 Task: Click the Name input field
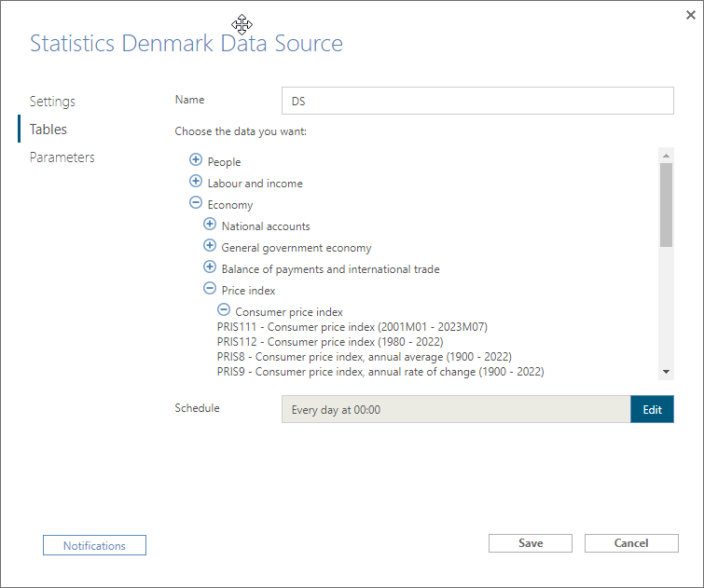tap(477, 101)
